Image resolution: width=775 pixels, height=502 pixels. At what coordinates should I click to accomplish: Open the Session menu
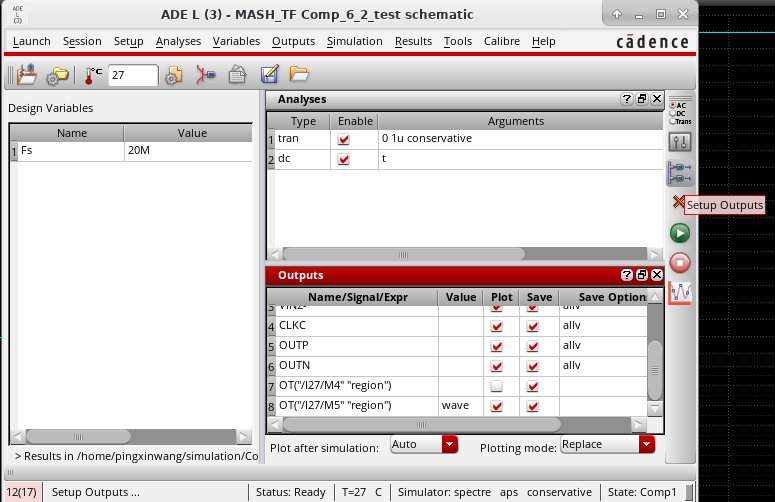click(82, 42)
